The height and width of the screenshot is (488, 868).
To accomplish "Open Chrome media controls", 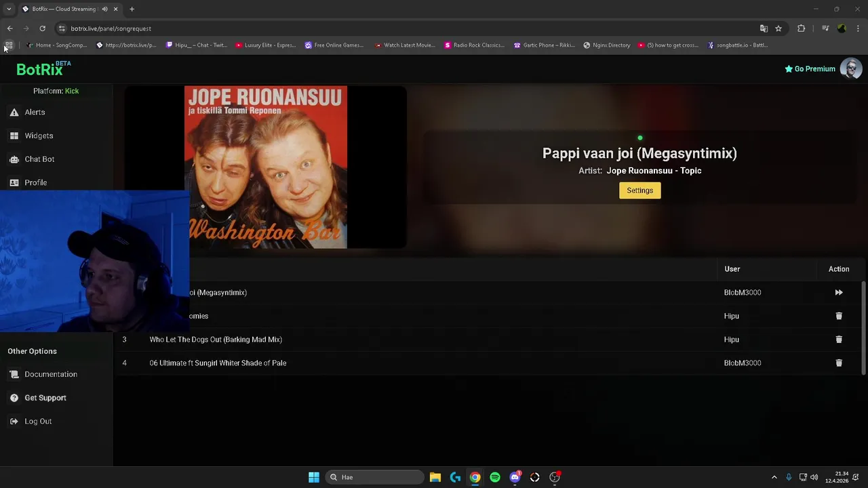I will pyautogui.click(x=825, y=28).
